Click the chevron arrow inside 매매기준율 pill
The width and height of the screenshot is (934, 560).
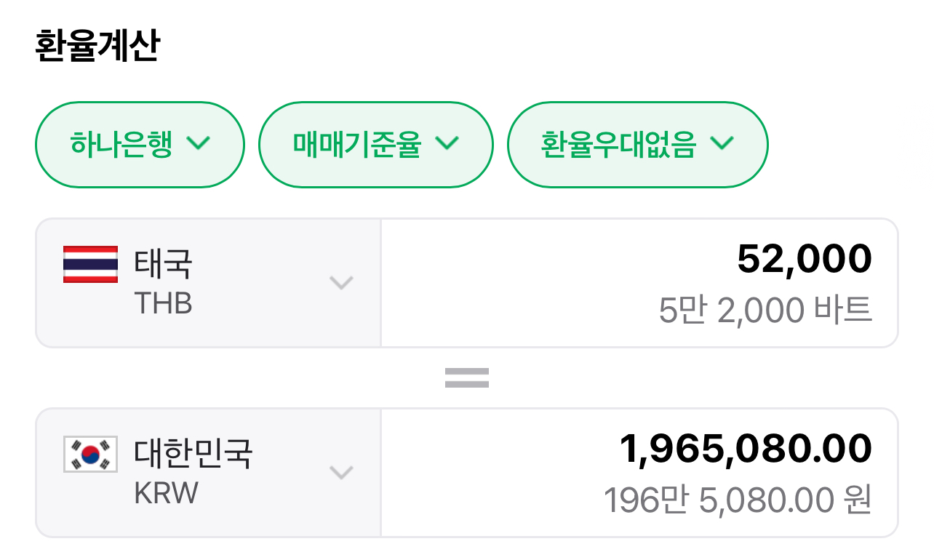click(x=447, y=143)
